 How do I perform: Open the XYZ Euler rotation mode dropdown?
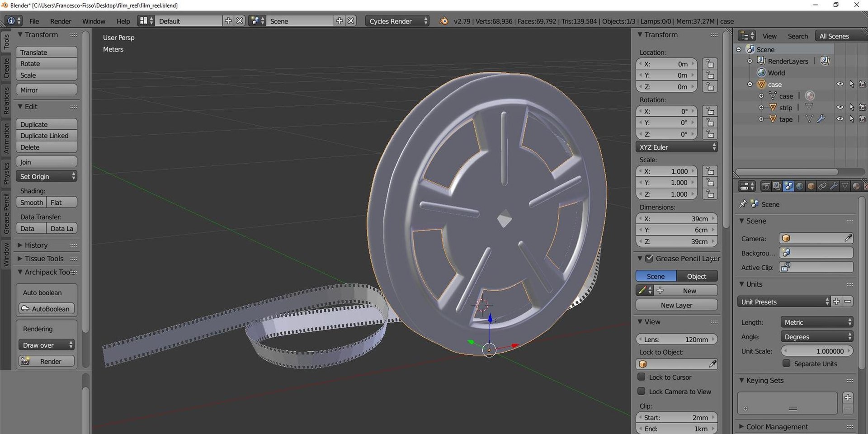[676, 147]
